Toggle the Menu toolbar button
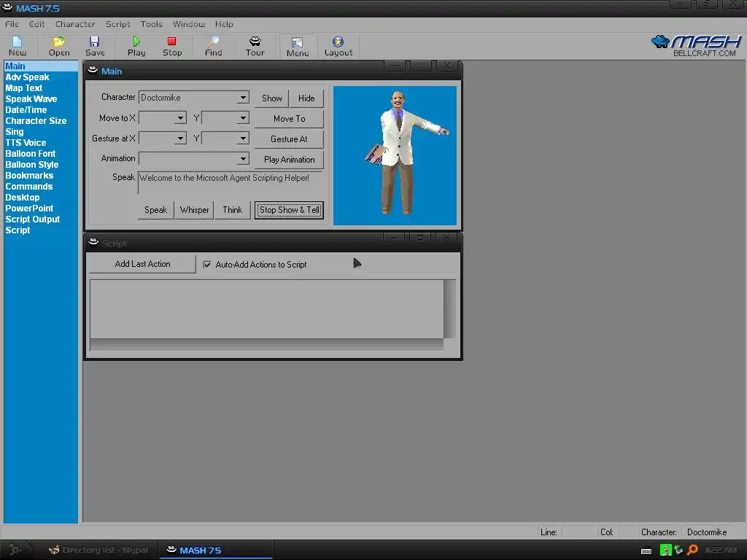The height and width of the screenshot is (560, 747). (x=298, y=47)
